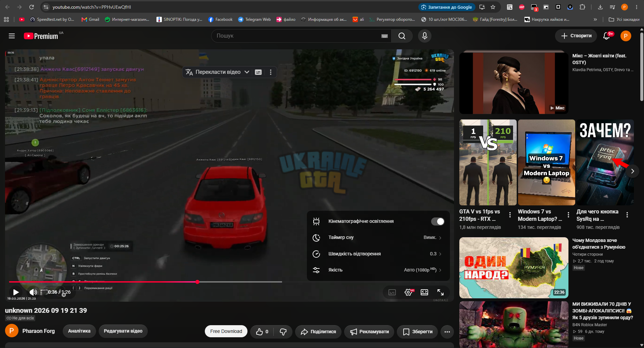View site information in address bar
This screenshot has width=644, height=348.
(46, 7)
